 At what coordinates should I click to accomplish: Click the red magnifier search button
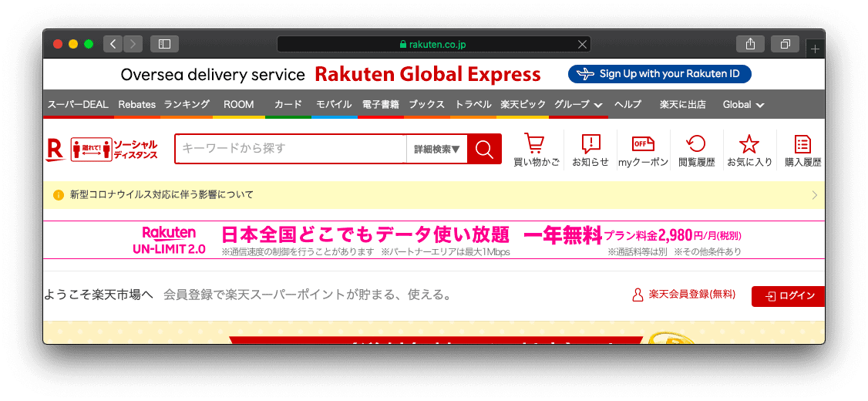484,148
